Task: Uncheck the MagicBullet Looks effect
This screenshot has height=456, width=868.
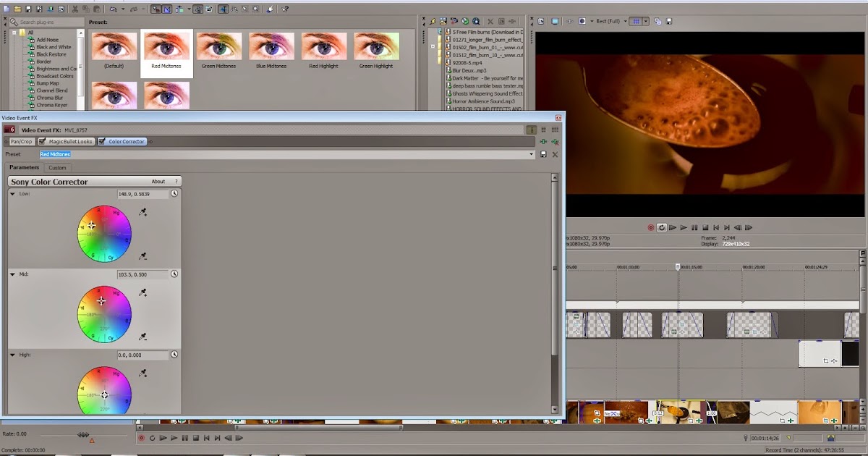Action: (x=42, y=142)
